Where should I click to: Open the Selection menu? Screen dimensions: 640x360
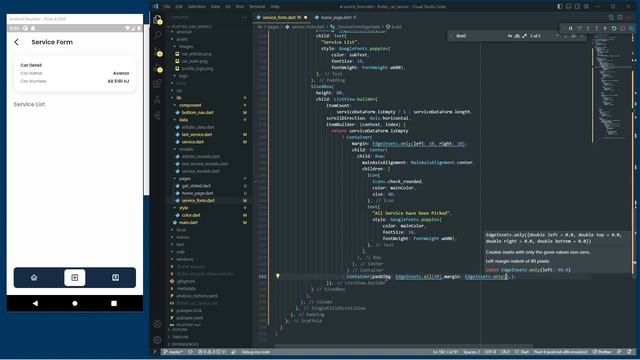196,7
